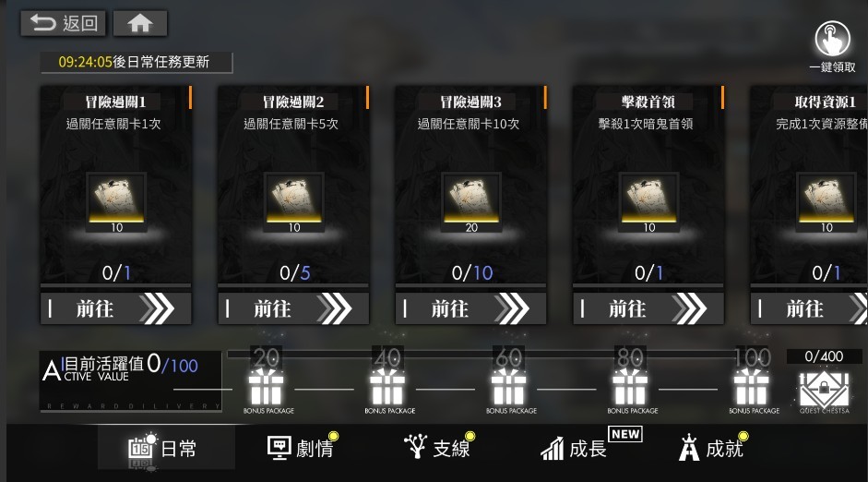Click the activity value progress bar
Viewport: 868px width, 482px height.
pyautogui.click(x=499, y=354)
